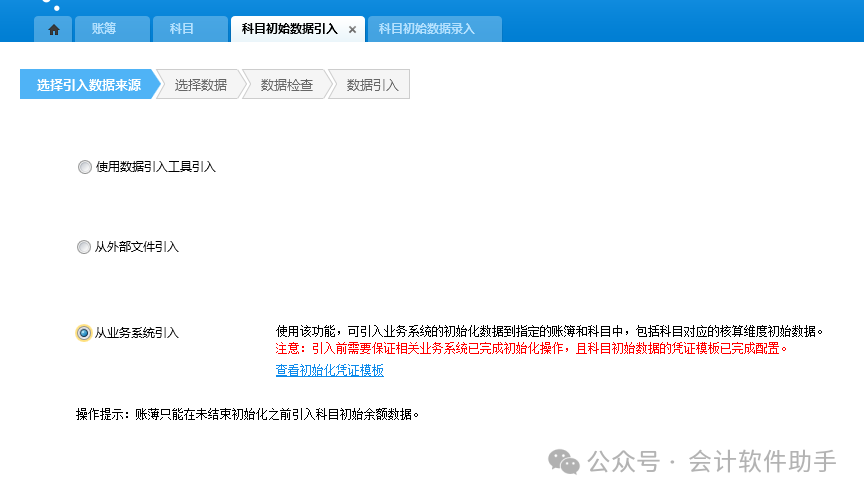Viewport: 864px width, 496px height.
Task: Select the 使用数据引入工具引入 radio option
Action: tap(84, 167)
